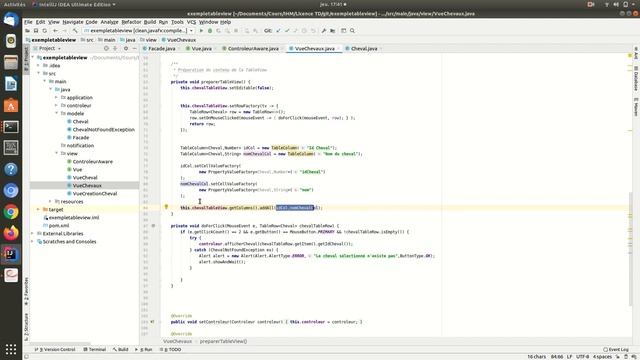Expand External Libraries node
The width and height of the screenshot is (640, 360).
[x=33, y=233]
